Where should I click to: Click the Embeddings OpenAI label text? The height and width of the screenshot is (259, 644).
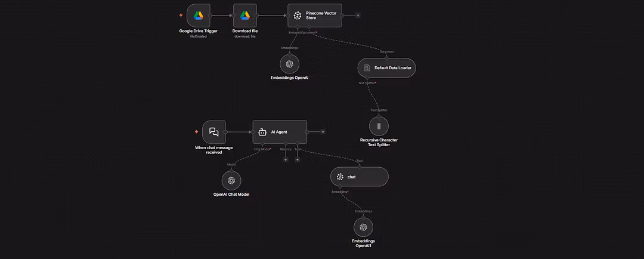tap(290, 78)
